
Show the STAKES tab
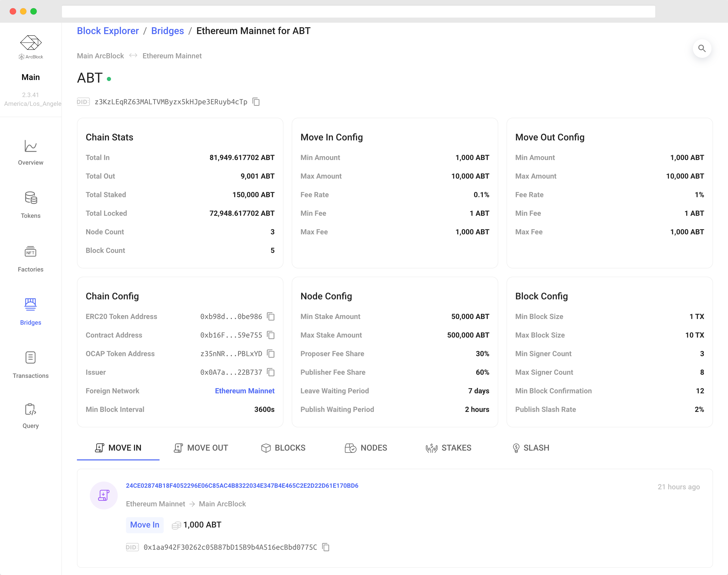click(448, 448)
